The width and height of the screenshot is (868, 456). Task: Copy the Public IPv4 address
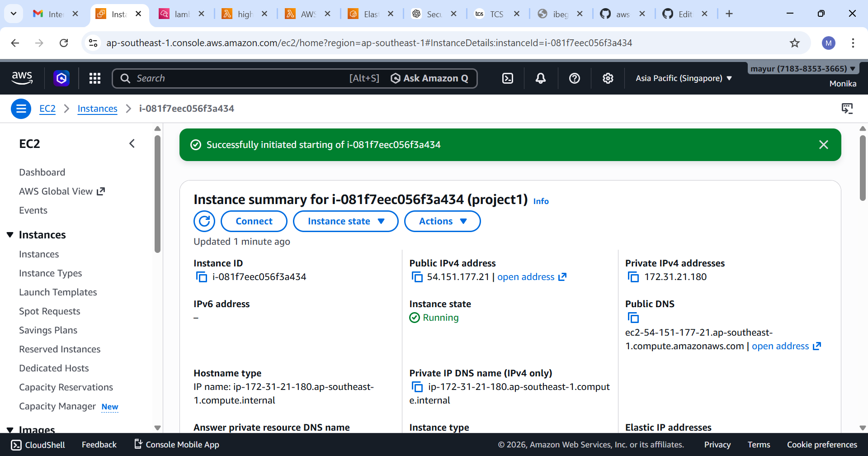coord(417,276)
